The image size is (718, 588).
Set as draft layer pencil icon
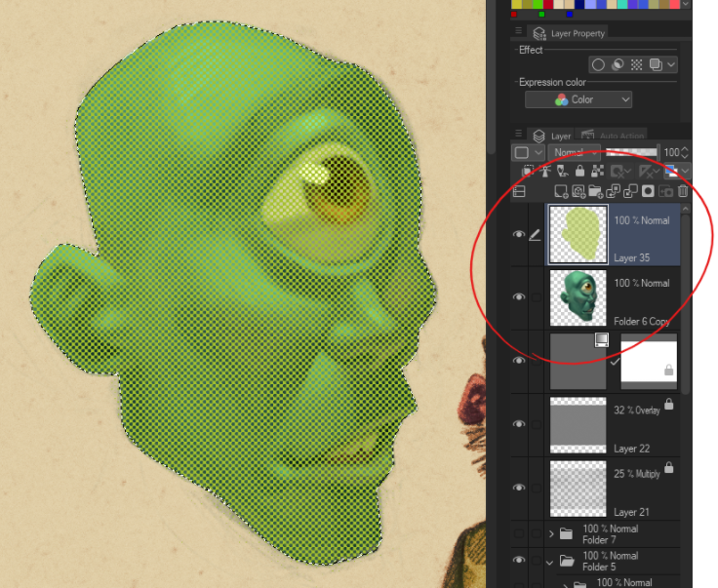[x=562, y=172]
